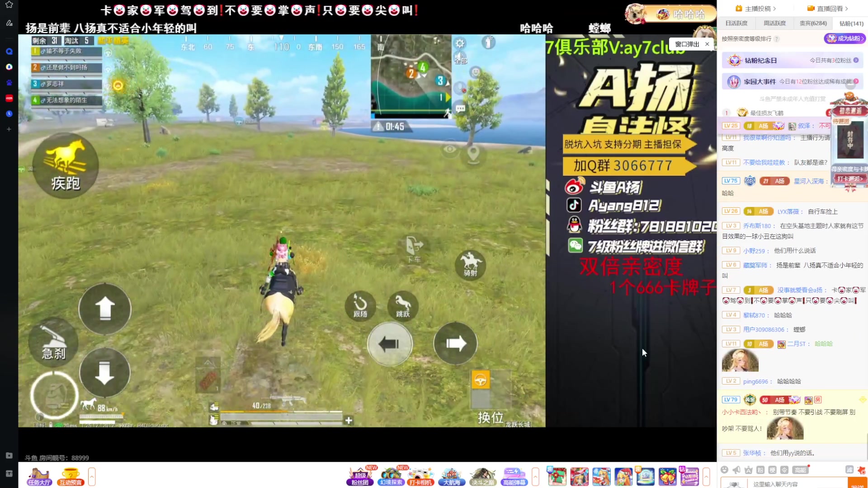This screenshot has width=868, height=488.
Task: Click the clock icon in left sidebar
Action: (x=9, y=114)
